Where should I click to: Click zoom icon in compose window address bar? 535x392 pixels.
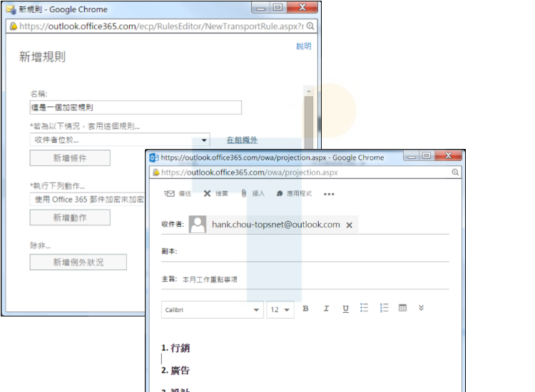coord(455,172)
